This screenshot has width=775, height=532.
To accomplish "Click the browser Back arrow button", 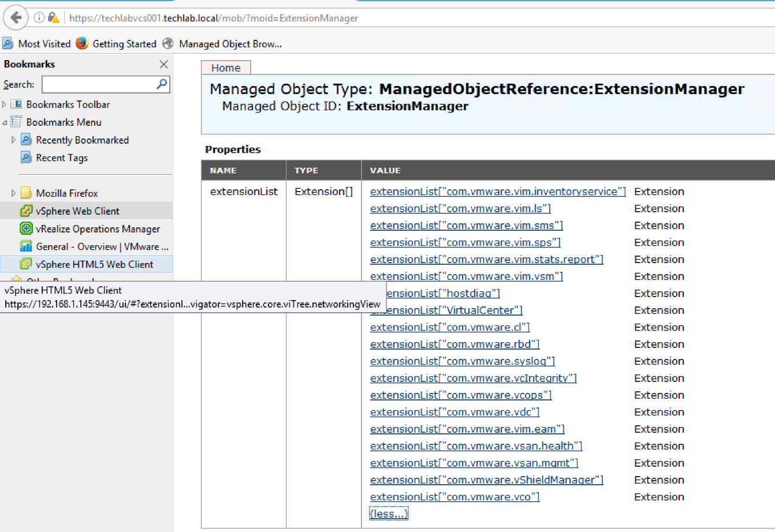I will (16, 17).
